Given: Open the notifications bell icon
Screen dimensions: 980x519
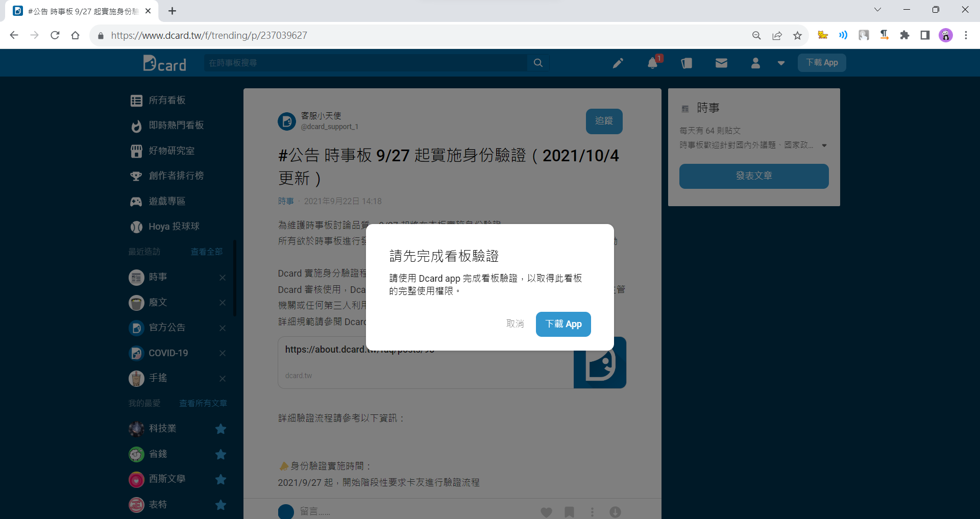Looking at the screenshot, I should [x=652, y=63].
